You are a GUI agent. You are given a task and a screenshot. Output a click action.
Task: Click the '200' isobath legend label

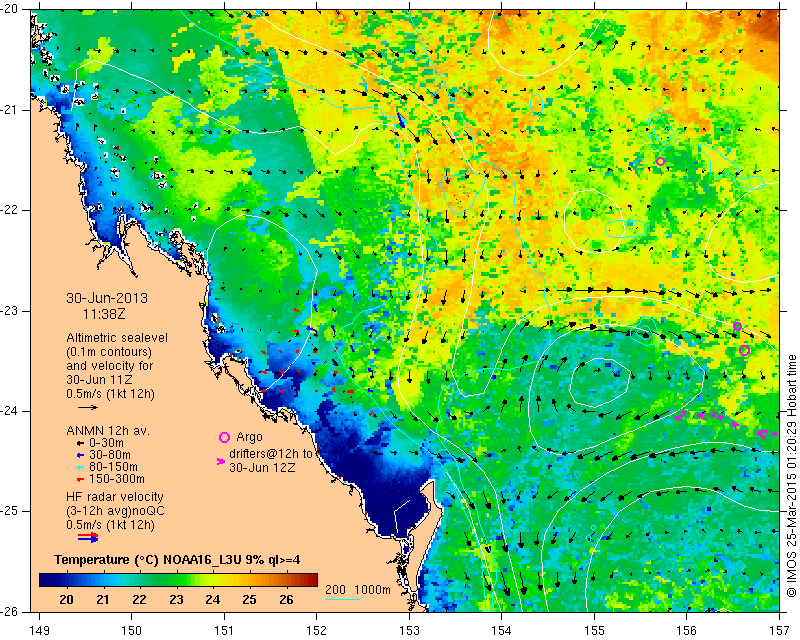click(x=335, y=589)
